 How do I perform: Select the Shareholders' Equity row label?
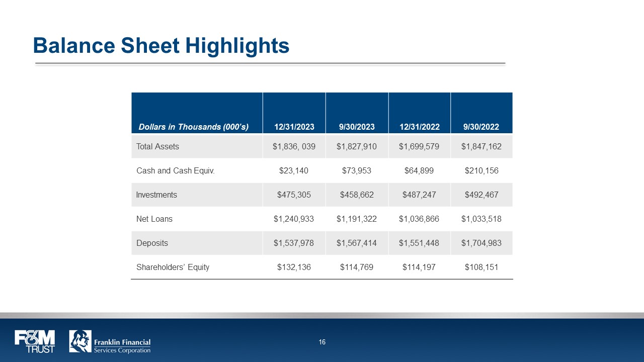point(173,267)
